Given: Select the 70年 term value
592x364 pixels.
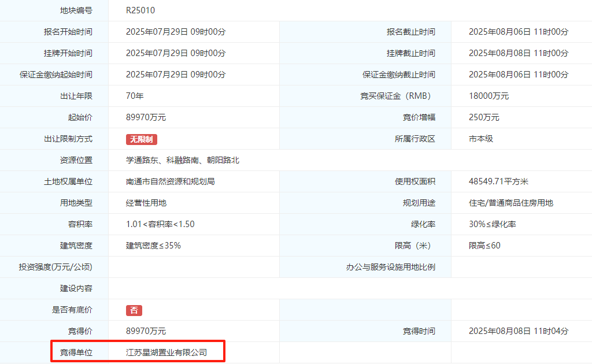Looking at the screenshot, I should coord(135,96).
